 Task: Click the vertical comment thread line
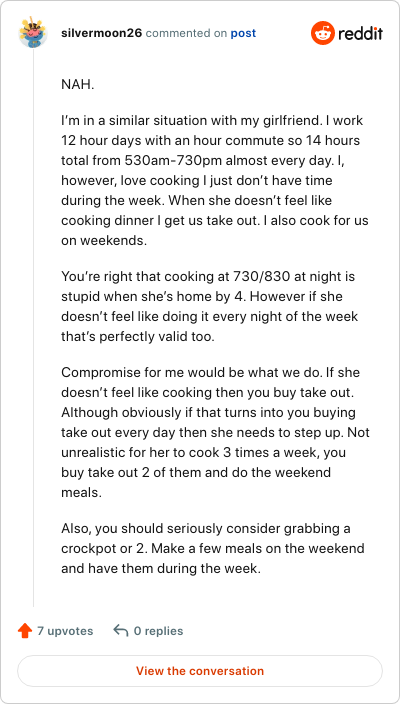pyautogui.click(x=33, y=328)
